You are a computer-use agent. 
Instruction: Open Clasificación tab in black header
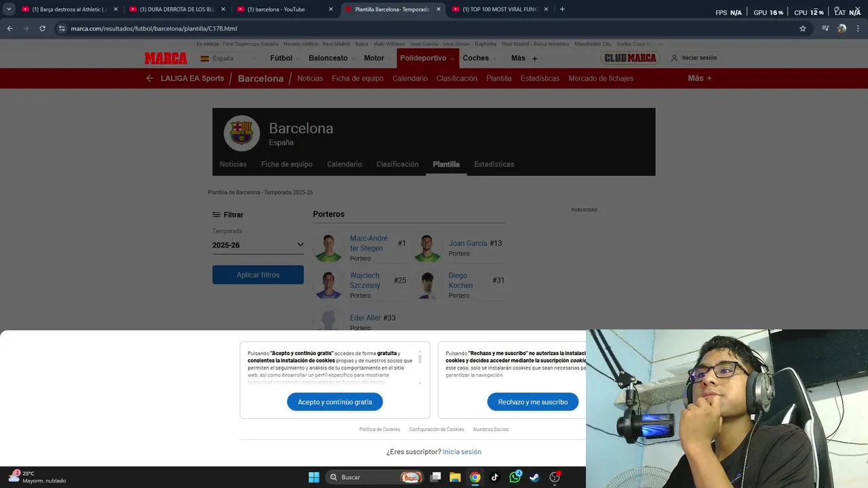(397, 164)
